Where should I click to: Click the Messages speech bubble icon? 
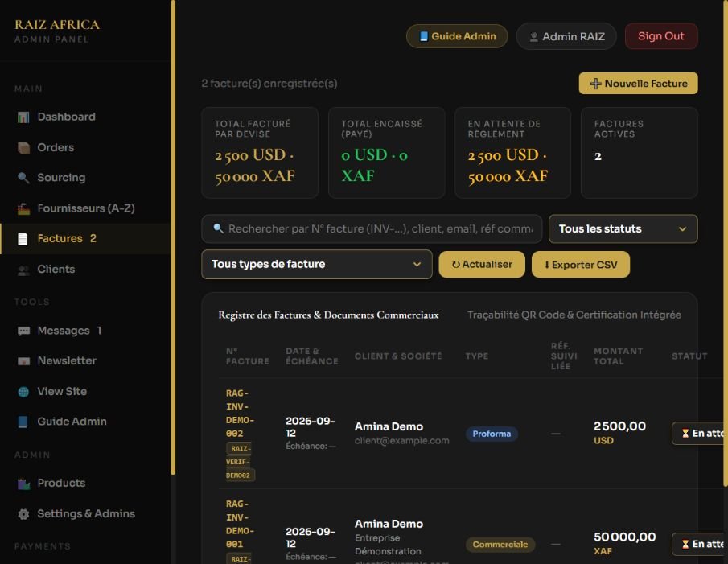[x=23, y=331]
